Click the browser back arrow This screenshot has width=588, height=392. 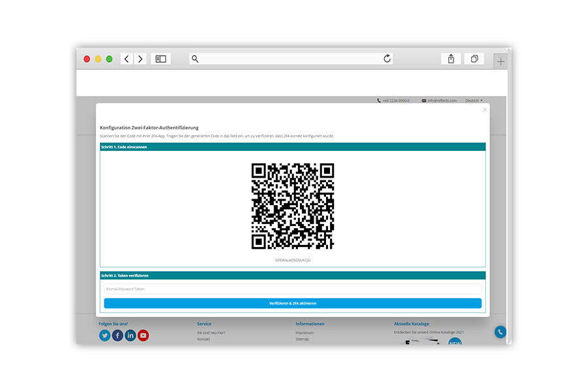tap(127, 59)
